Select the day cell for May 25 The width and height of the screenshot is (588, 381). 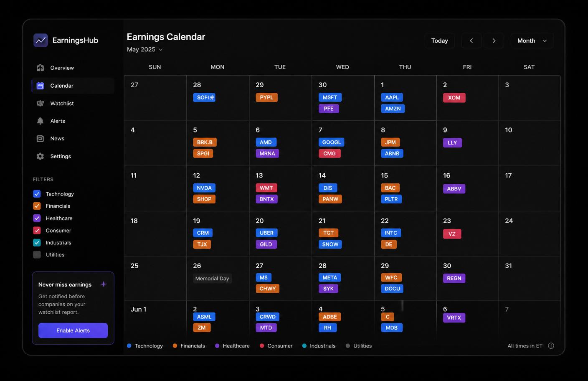[x=155, y=278]
